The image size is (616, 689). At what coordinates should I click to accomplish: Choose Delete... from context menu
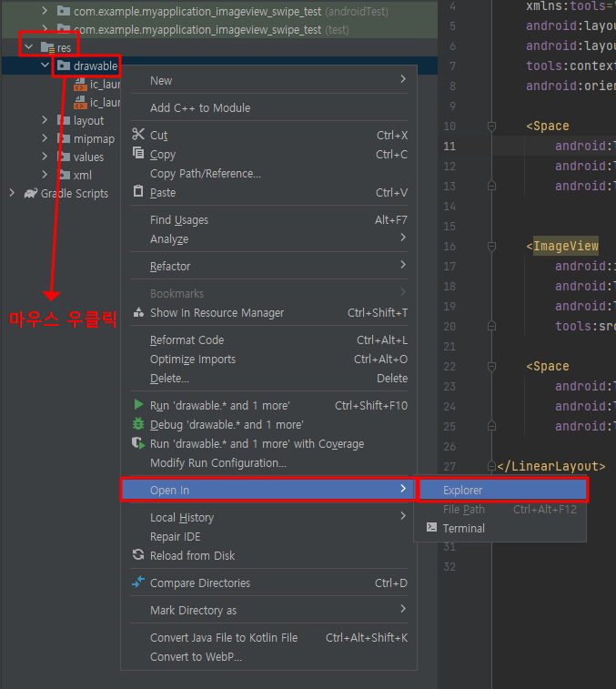(x=269, y=379)
